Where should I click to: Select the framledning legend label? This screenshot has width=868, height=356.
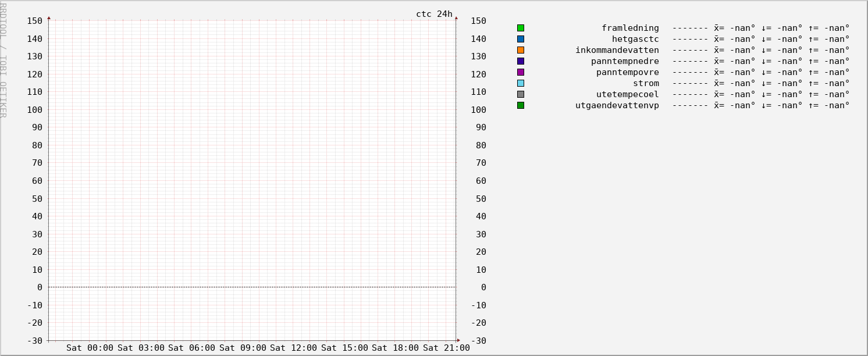pos(630,28)
